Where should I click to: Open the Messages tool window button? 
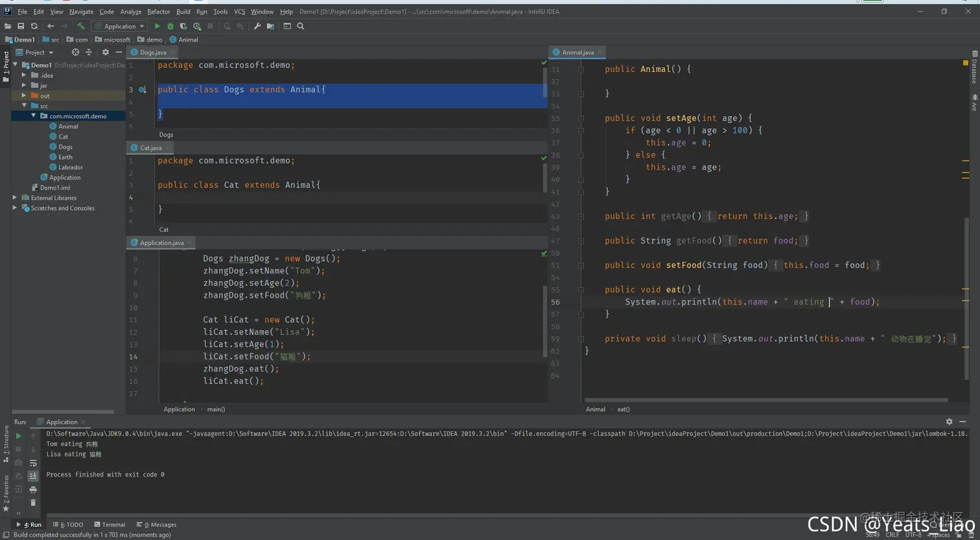(x=156, y=524)
